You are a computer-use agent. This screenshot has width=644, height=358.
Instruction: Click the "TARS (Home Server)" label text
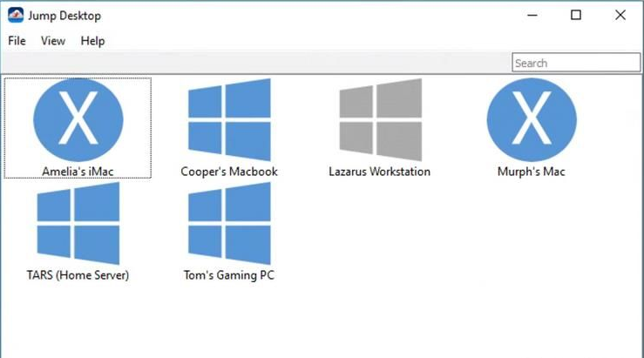78,274
